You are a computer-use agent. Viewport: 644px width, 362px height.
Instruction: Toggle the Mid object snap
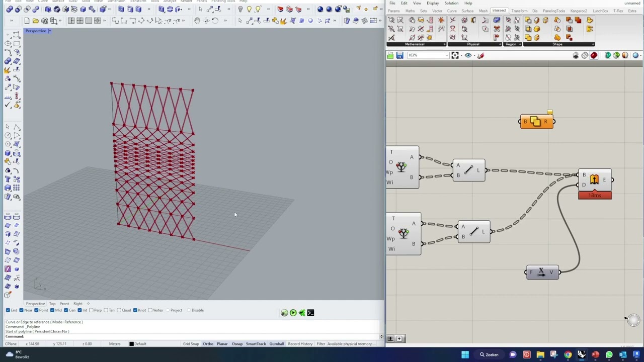point(53,310)
